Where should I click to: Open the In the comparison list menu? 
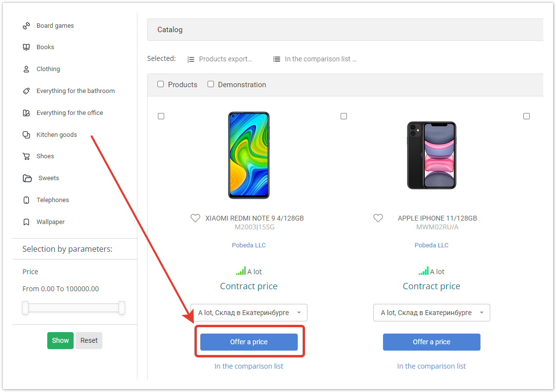315,59
